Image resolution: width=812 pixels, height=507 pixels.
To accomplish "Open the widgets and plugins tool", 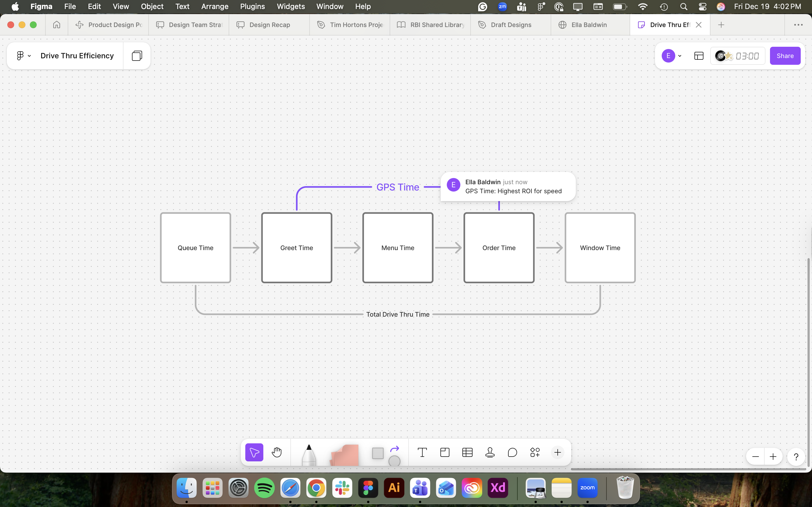I will pos(535,452).
